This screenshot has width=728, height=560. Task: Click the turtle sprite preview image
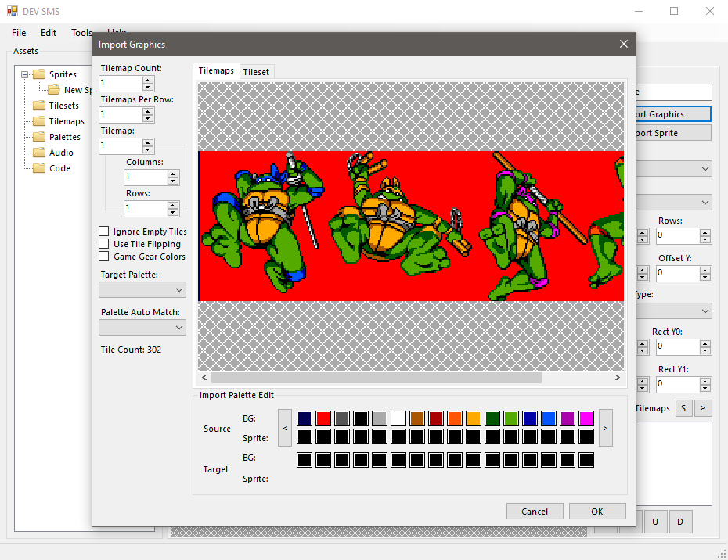pyautogui.click(x=411, y=226)
